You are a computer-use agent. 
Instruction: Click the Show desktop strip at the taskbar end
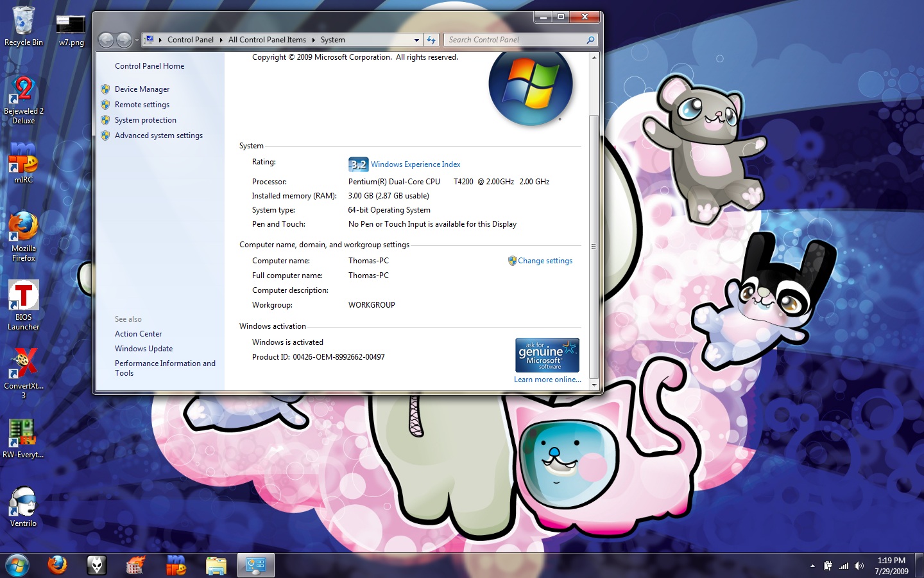(x=920, y=565)
